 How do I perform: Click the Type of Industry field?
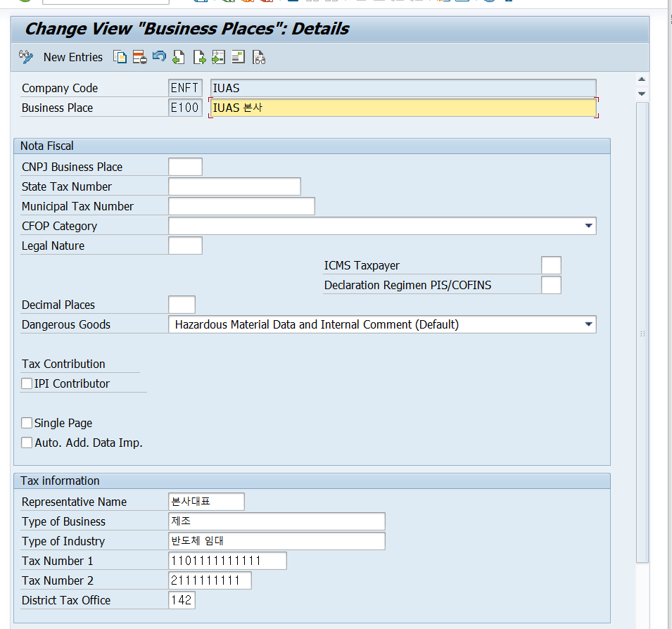[277, 541]
